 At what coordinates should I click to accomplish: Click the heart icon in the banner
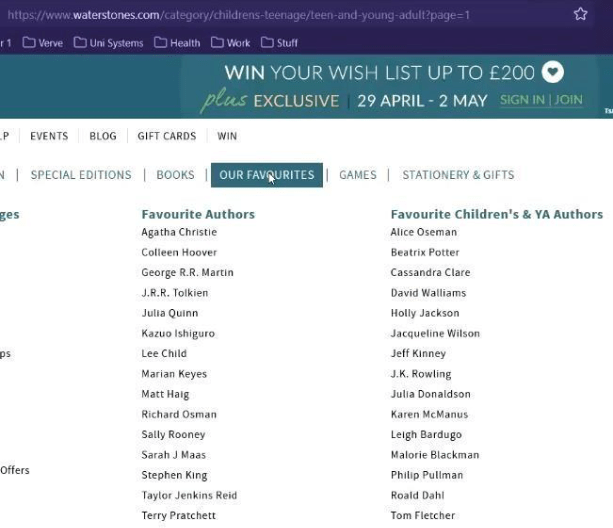click(x=552, y=73)
